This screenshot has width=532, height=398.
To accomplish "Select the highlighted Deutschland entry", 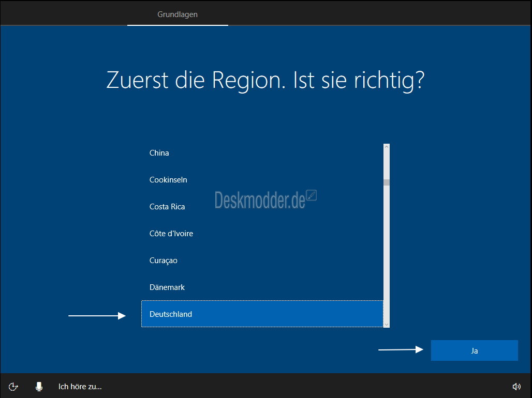I will click(262, 314).
